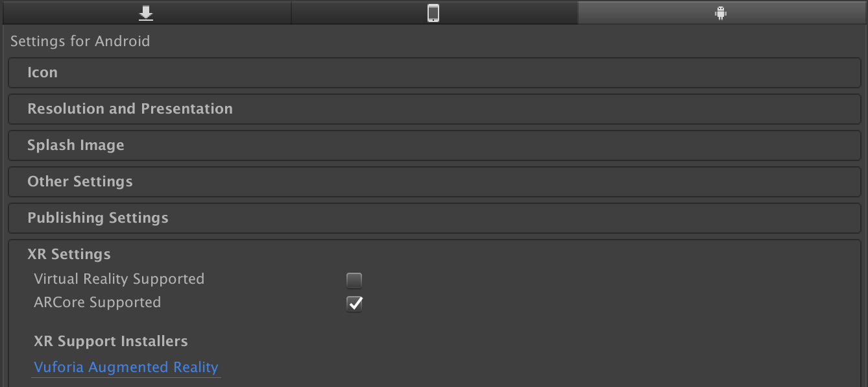Click the Settings for Android title
The image size is (868, 387).
coord(80,41)
